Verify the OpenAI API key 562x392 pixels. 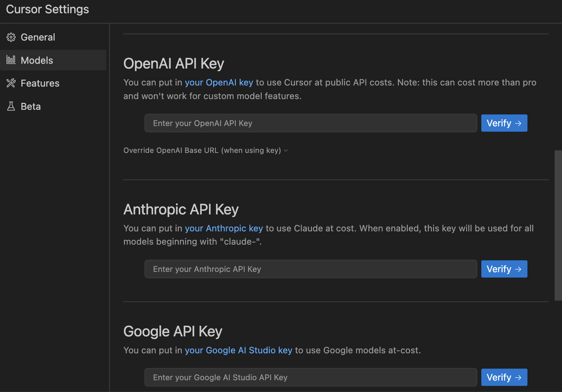pyautogui.click(x=504, y=123)
